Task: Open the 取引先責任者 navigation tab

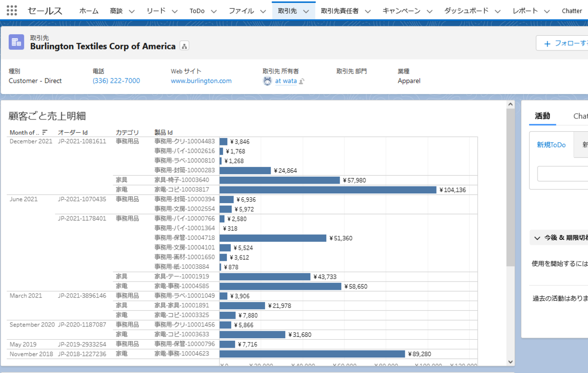Action: [340, 11]
